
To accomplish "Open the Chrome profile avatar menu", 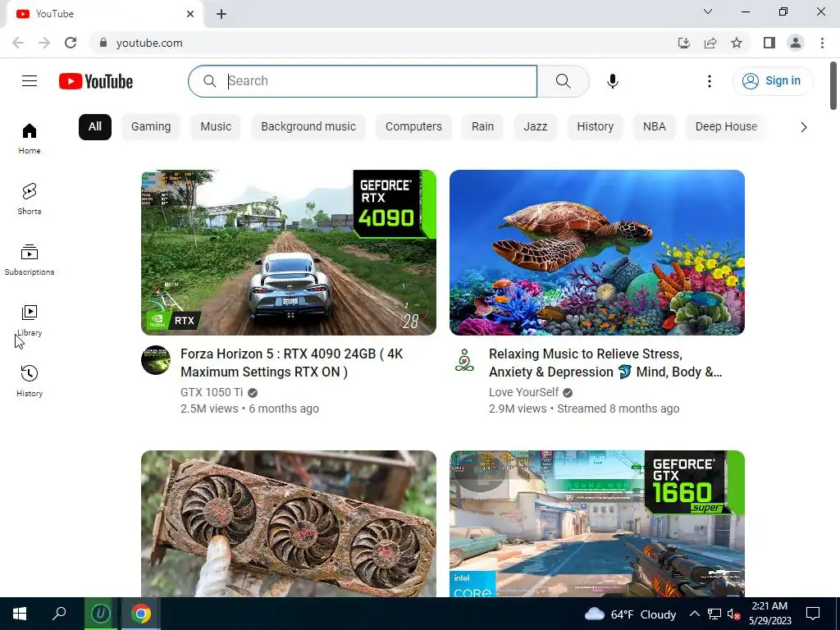I will pos(796,43).
